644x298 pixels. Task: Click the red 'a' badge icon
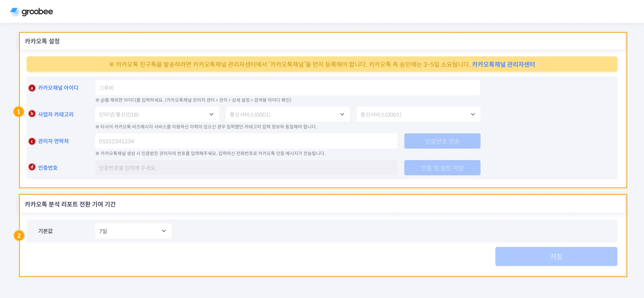click(32, 88)
